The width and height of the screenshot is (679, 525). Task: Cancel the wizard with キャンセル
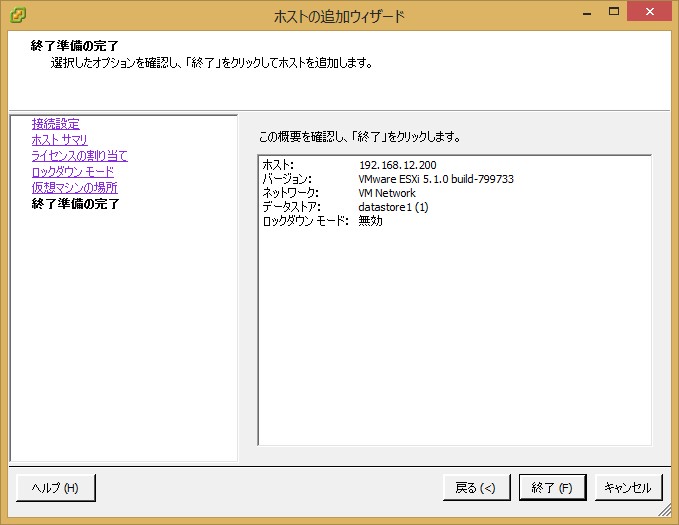click(628, 488)
